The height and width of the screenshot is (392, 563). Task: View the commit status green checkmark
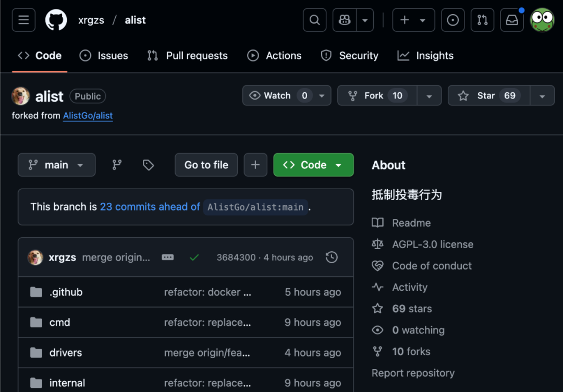coord(194,258)
